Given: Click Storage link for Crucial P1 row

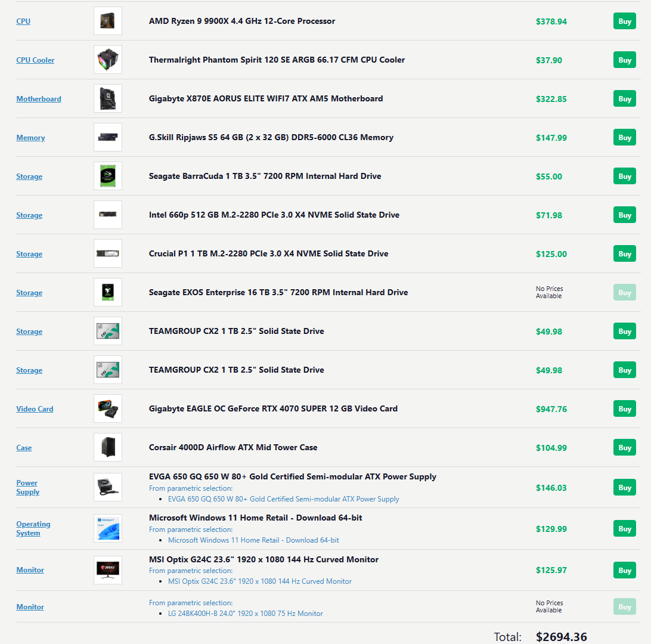Looking at the screenshot, I should tap(29, 253).
